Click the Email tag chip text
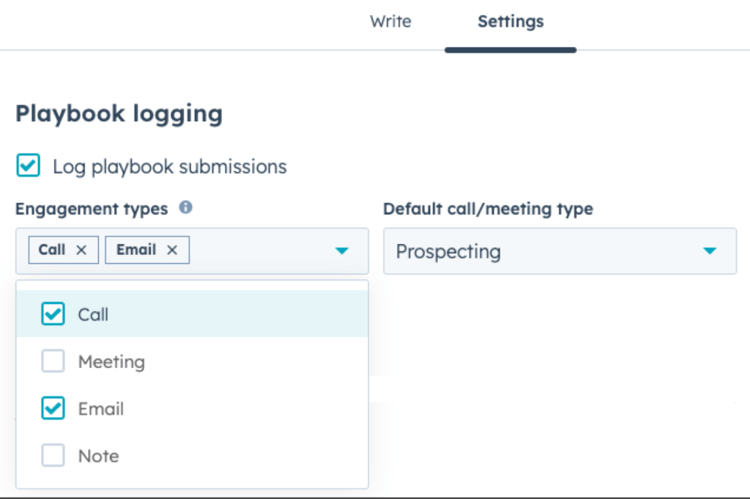Viewport: 750px width, 500px height. click(136, 250)
